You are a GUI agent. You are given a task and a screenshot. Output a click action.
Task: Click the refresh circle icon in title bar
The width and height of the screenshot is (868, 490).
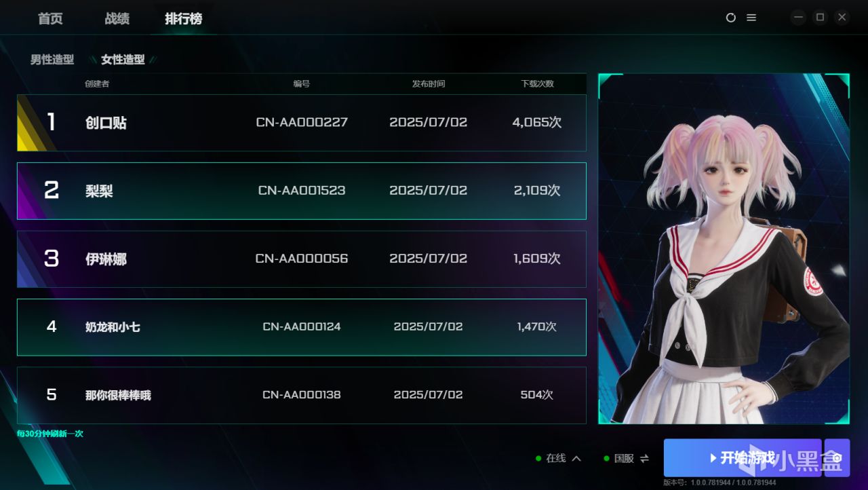pos(730,18)
